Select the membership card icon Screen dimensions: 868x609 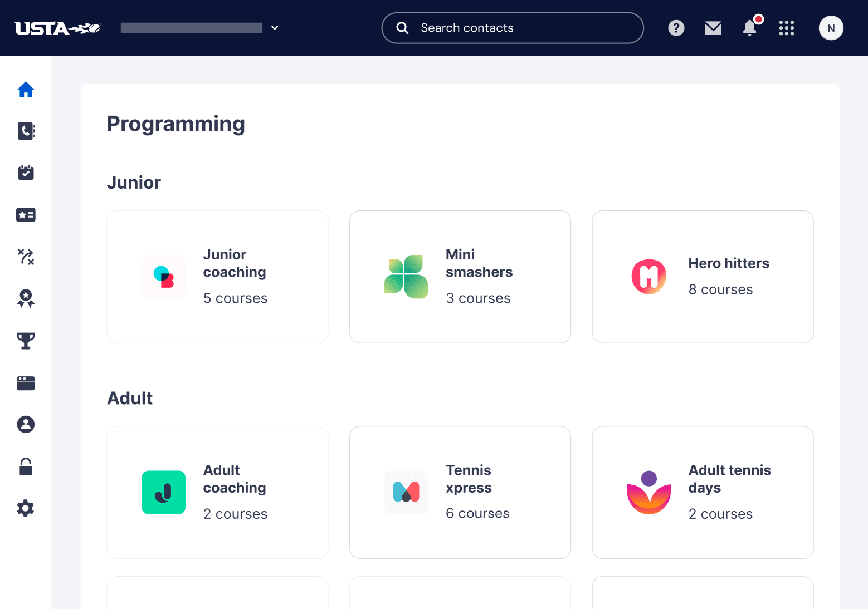(x=26, y=215)
